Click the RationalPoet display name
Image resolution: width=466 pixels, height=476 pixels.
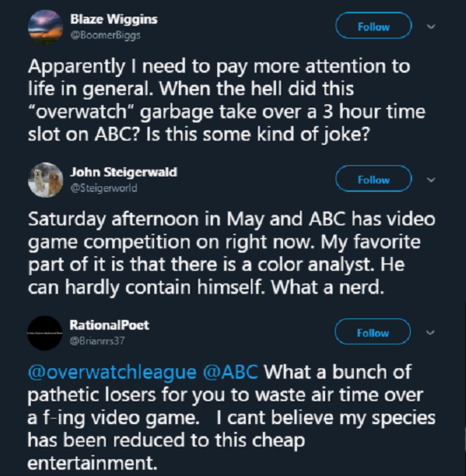pyautogui.click(x=109, y=325)
